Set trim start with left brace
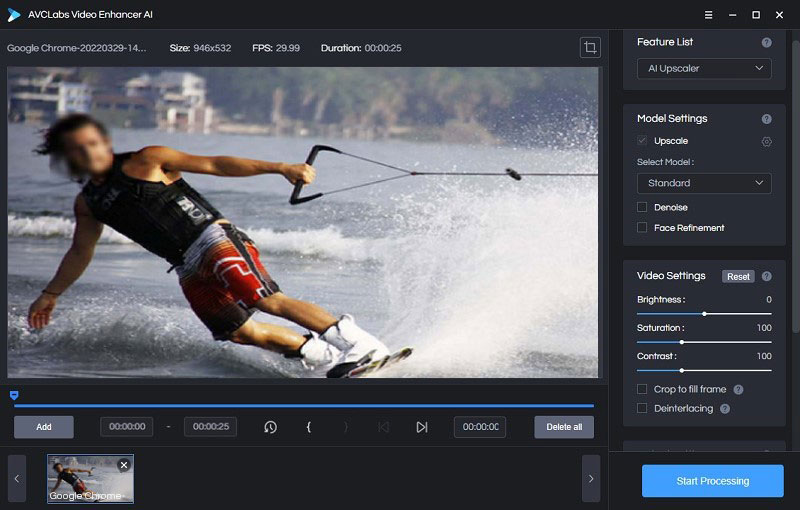Screen dimensions: 800x510 pos(309,427)
